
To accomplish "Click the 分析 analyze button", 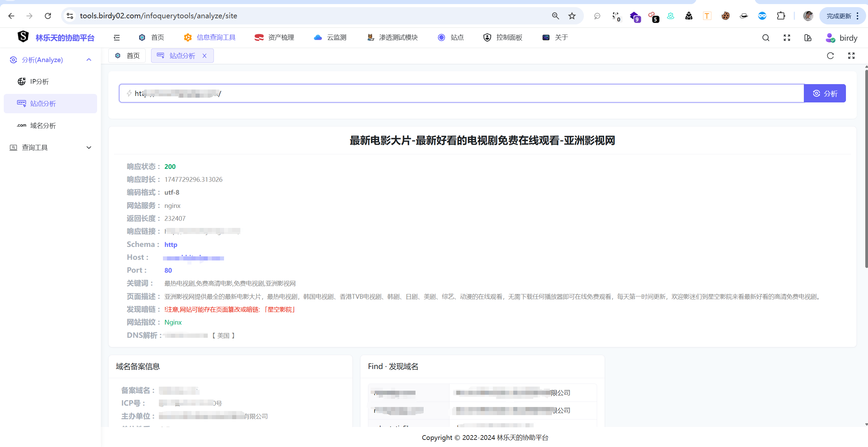I will [825, 93].
